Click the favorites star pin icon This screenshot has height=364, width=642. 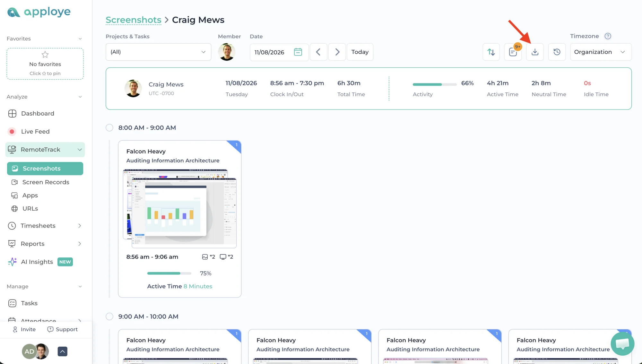pyautogui.click(x=45, y=55)
